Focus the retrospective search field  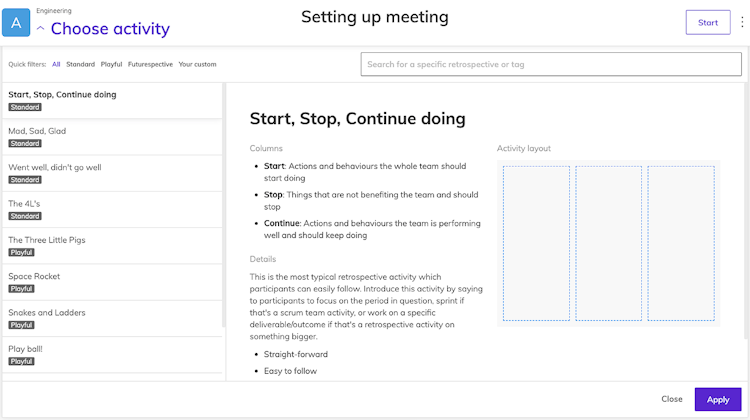[x=551, y=65]
